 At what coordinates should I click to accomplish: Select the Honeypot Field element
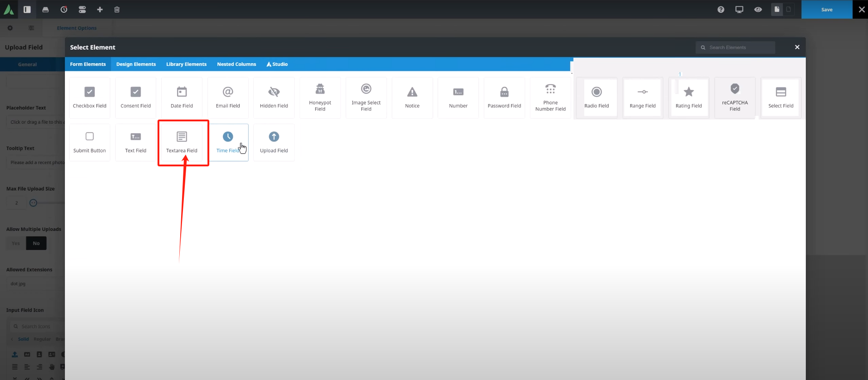click(320, 97)
